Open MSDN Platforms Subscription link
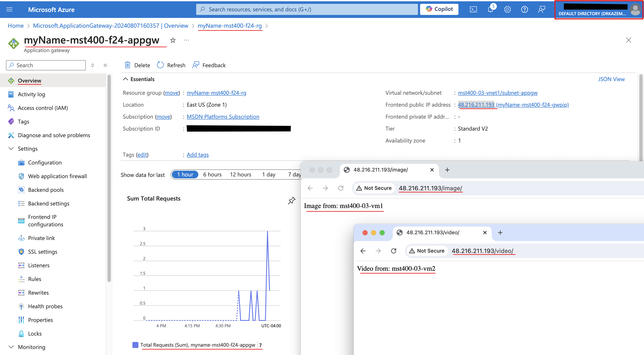 [x=223, y=117]
